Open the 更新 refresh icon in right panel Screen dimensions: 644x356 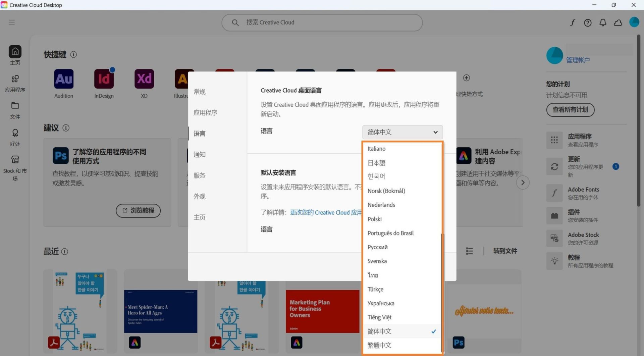click(x=554, y=166)
